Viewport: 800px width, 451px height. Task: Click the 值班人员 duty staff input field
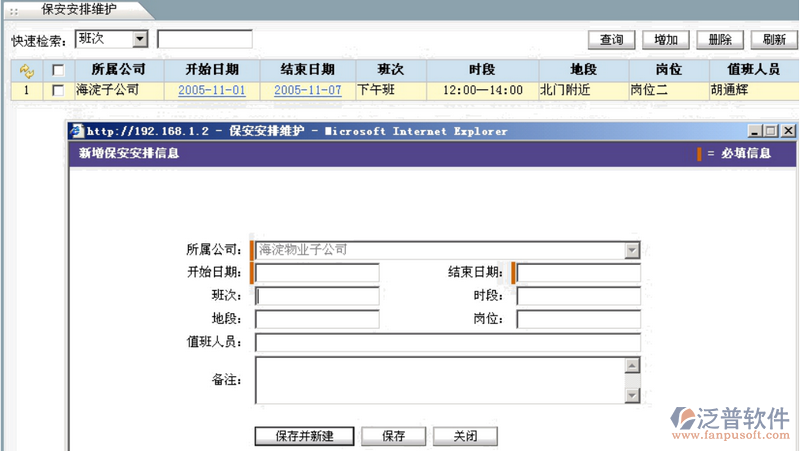point(447,343)
